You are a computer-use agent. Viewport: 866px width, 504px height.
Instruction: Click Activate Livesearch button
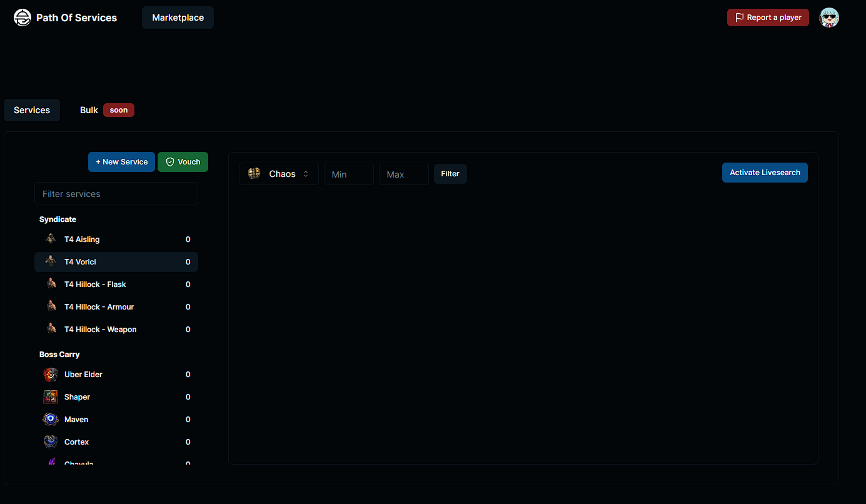(x=764, y=173)
